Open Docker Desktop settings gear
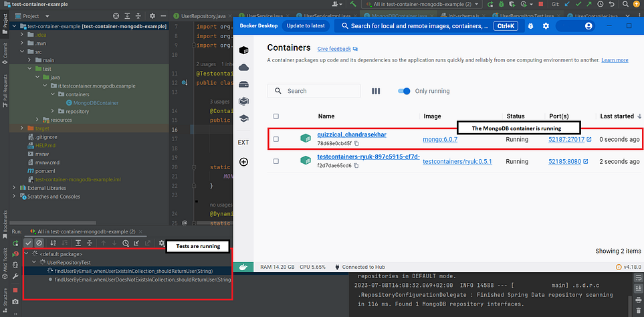644x317 pixels. point(546,26)
